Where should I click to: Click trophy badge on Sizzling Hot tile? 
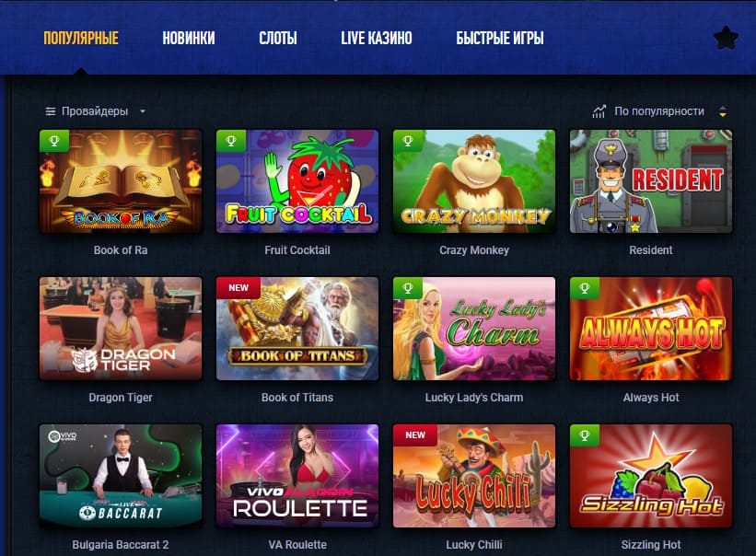click(585, 435)
